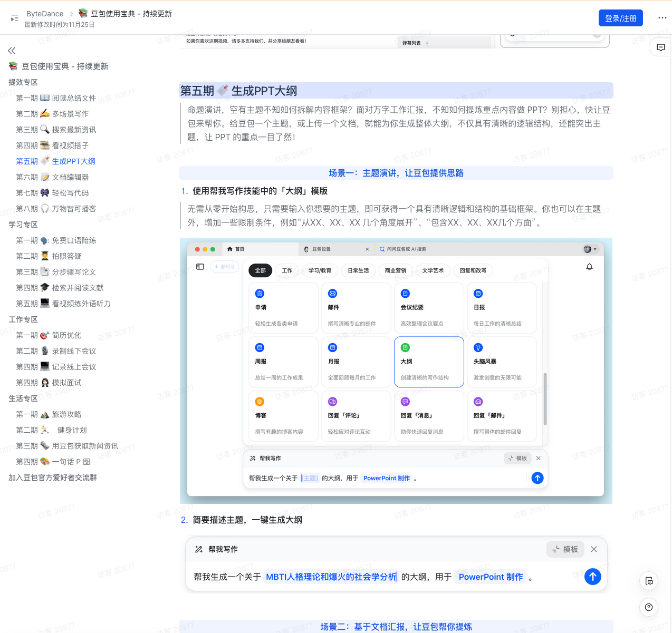Select the 回复和改写 category tab
Image resolution: width=672 pixels, height=633 pixels.
(x=473, y=270)
